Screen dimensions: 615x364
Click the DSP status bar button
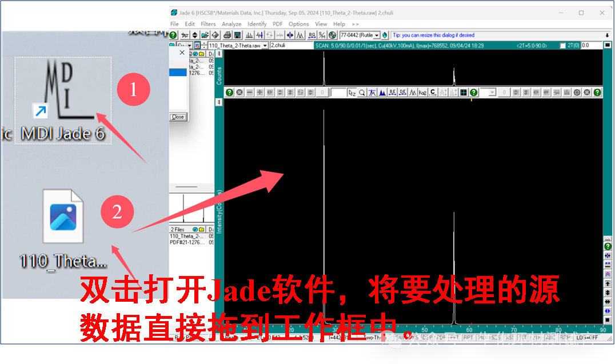[427, 337]
